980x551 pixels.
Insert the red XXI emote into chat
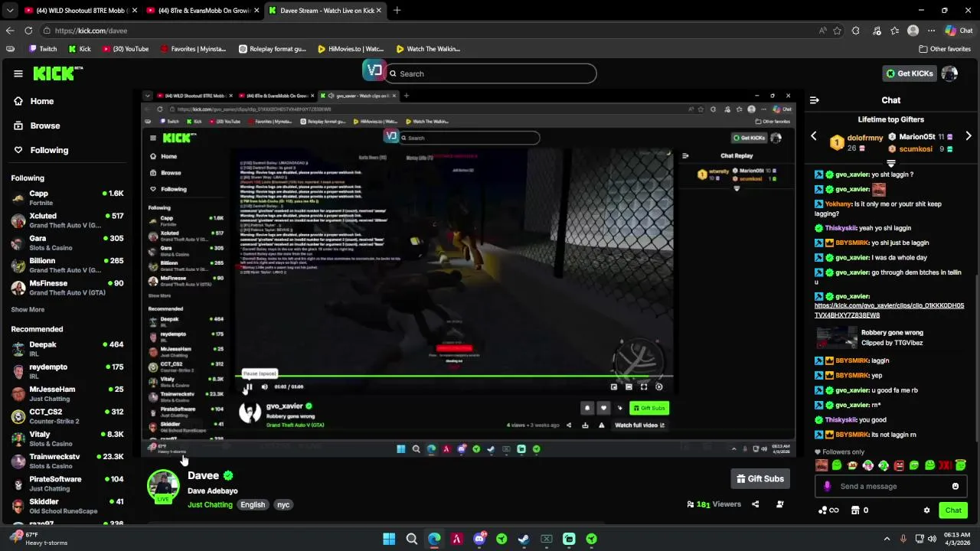(x=946, y=465)
